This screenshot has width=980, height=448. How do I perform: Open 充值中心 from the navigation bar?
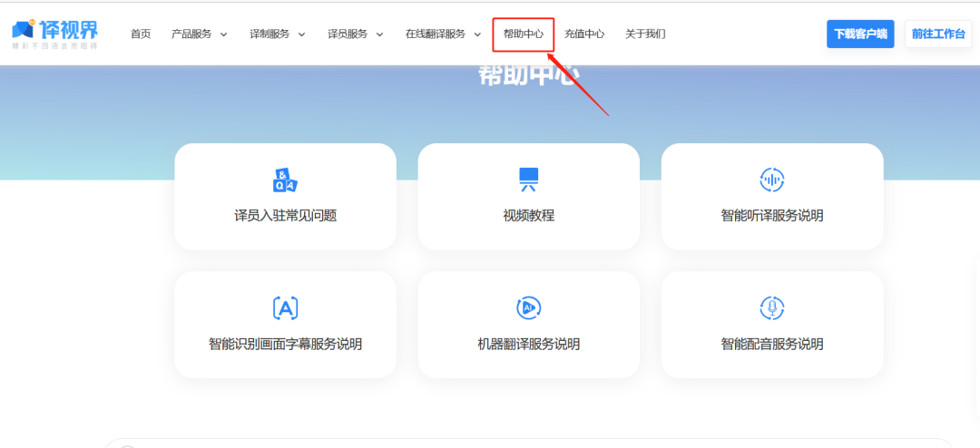584,34
